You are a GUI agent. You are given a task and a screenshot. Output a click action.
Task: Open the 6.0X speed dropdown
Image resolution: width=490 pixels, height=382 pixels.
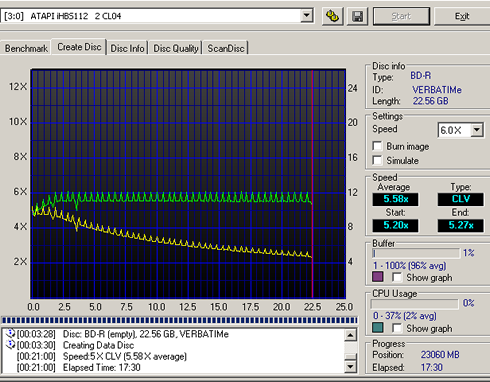pos(477,130)
